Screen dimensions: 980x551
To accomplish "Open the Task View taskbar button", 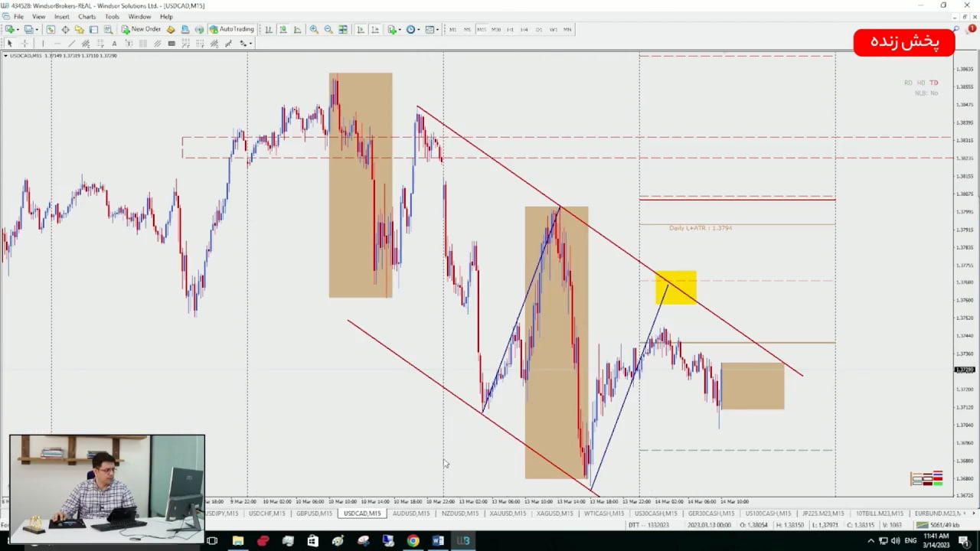I will pyautogui.click(x=212, y=541).
